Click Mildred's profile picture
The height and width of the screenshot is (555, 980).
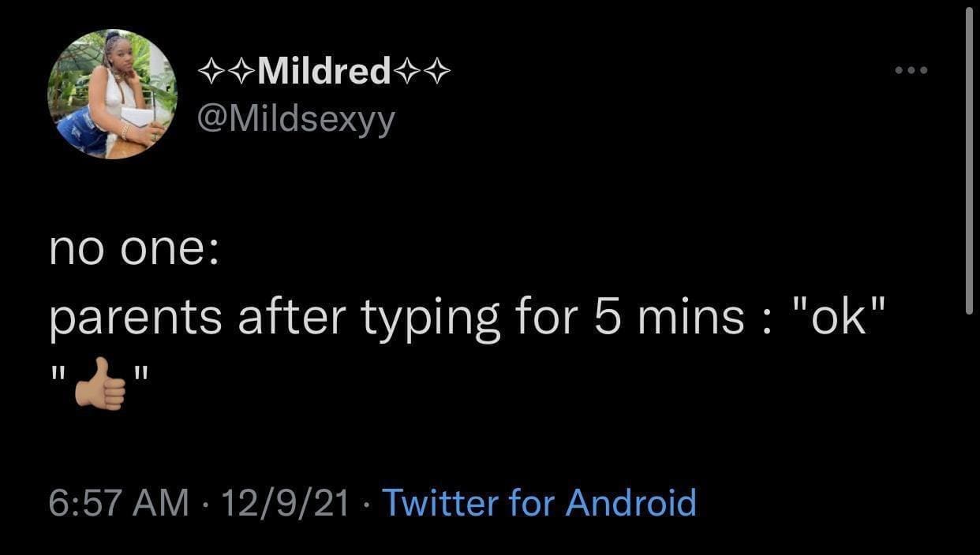tap(112, 95)
